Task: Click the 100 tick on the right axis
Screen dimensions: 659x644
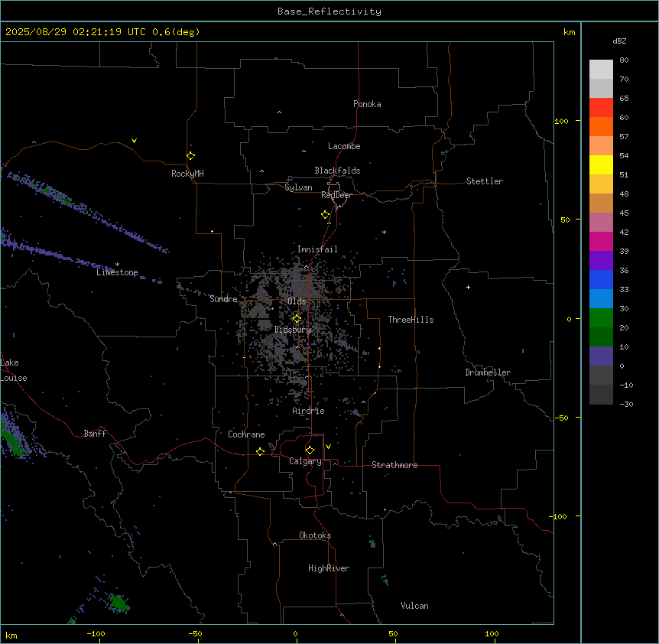Action: 561,121
